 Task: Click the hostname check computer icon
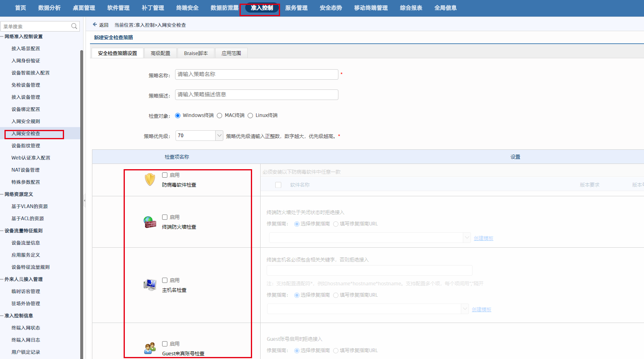point(150,285)
